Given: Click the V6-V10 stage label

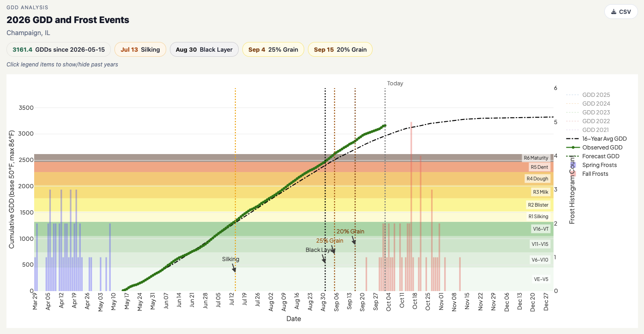Looking at the screenshot, I should (540, 260).
